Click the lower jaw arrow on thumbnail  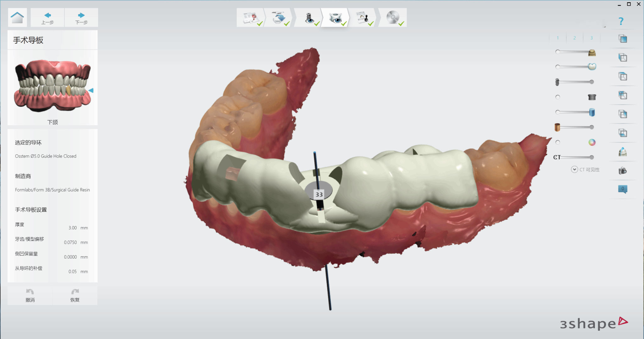91,91
